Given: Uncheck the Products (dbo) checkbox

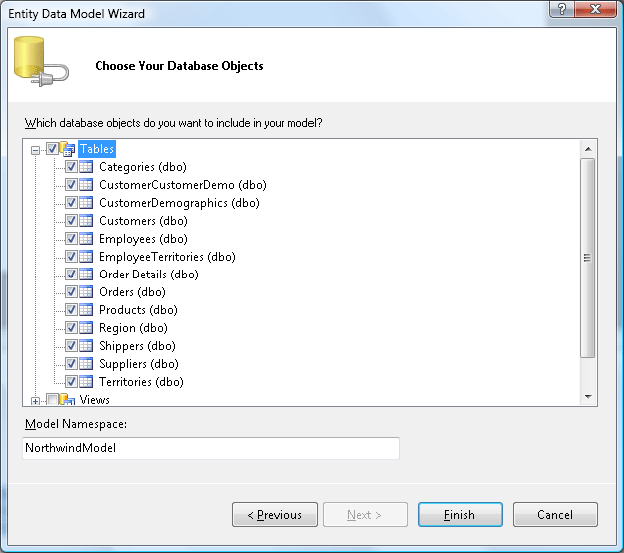Looking at the screenshot, I should (71, 310).
